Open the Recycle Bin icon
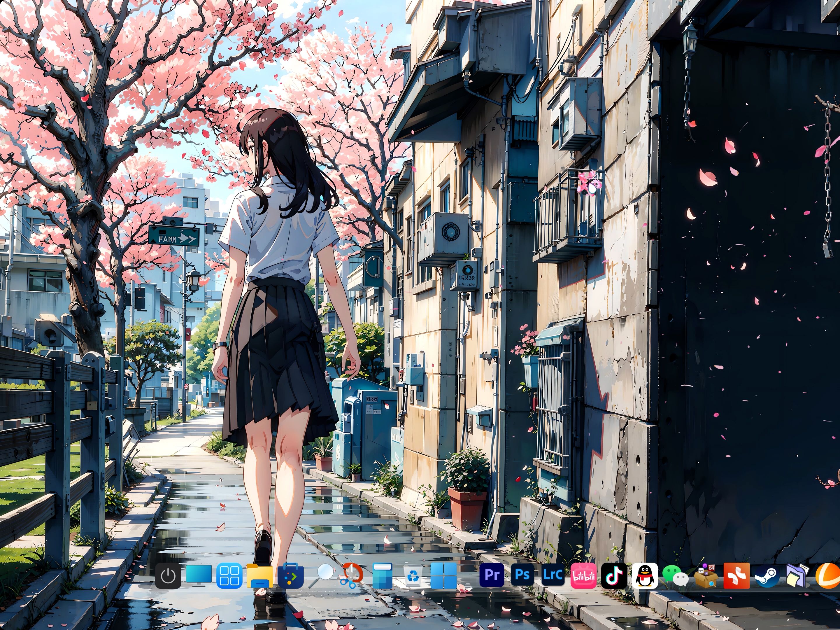840x630 pixels. (413, 576)
